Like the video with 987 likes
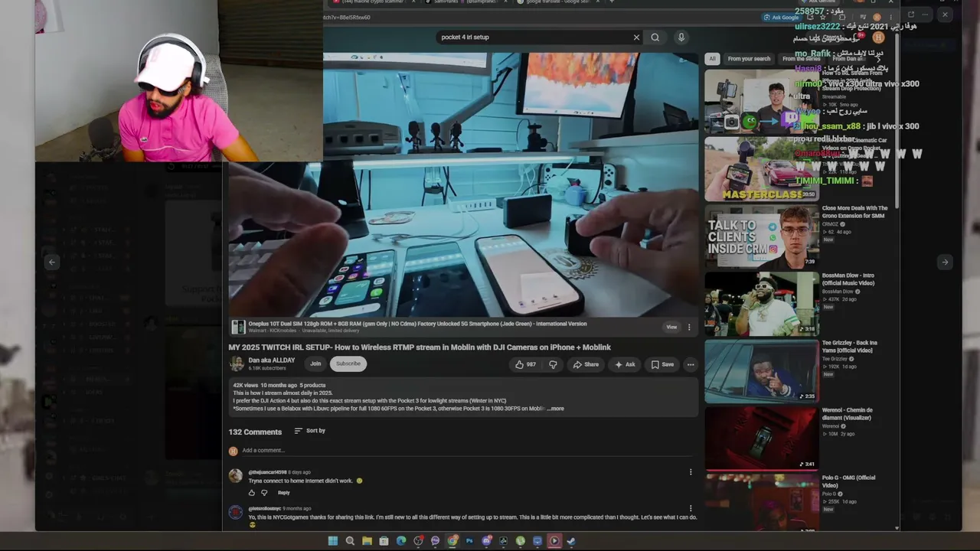Screen dimensions: 980x551 click(525, 364)
